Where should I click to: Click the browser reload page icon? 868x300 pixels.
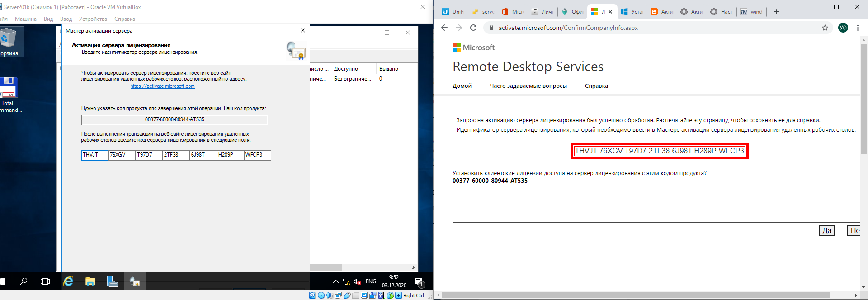(473, 28)
